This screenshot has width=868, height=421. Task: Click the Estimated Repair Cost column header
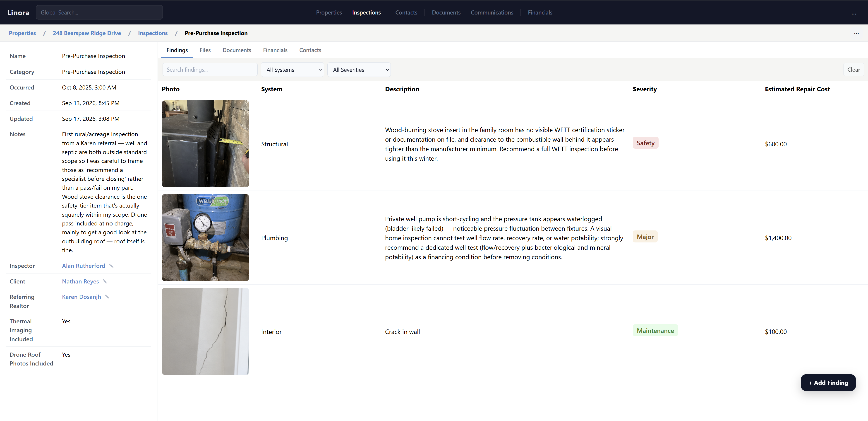(x=797, y=89)
